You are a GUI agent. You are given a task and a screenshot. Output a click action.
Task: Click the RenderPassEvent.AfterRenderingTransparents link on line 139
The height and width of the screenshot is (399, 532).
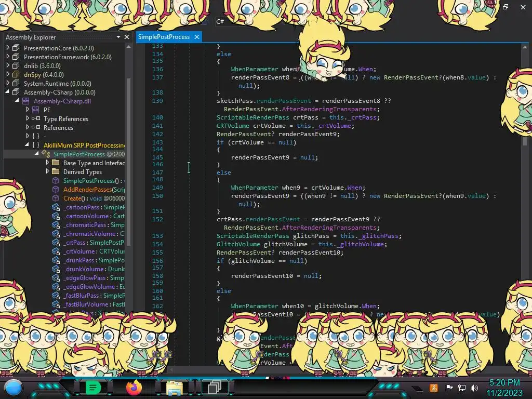[x=300, y=109]
